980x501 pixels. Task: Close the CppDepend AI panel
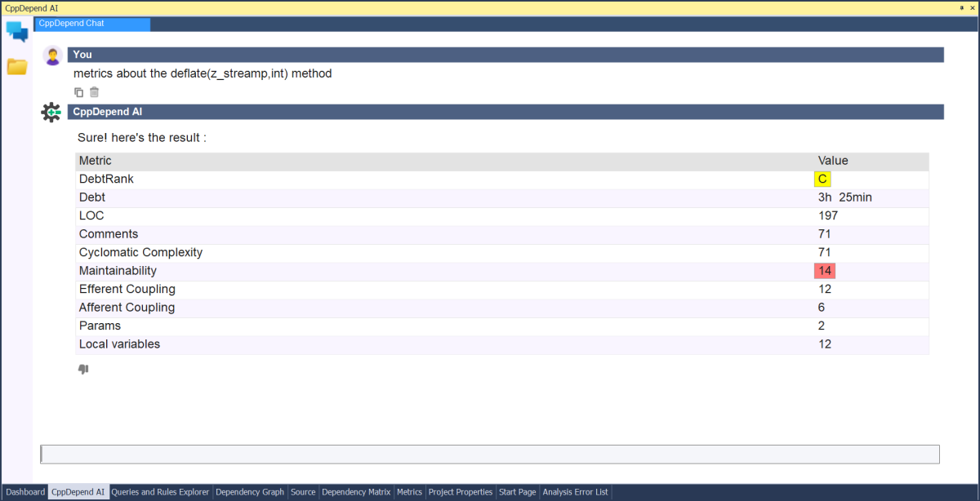[x=972, y=7]
